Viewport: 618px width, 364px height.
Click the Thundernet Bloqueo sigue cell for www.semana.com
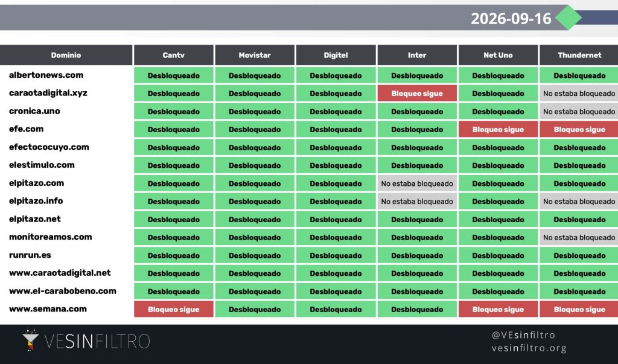coord(579,309)
